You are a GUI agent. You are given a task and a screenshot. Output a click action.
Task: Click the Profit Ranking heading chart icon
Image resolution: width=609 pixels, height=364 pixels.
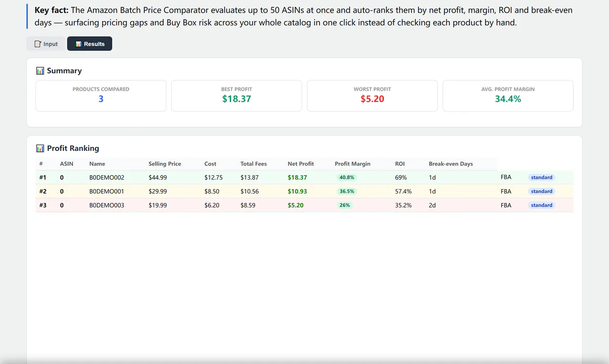tap(40, 148)
